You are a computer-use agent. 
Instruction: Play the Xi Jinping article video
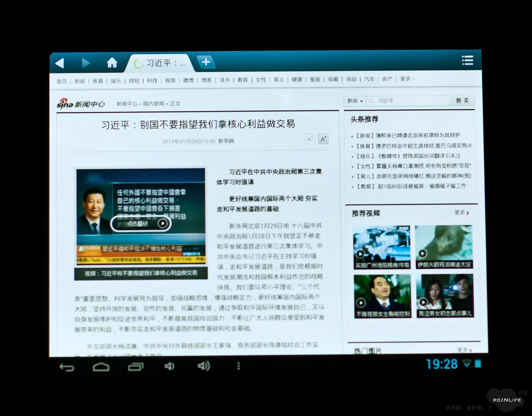click(141, 224)
